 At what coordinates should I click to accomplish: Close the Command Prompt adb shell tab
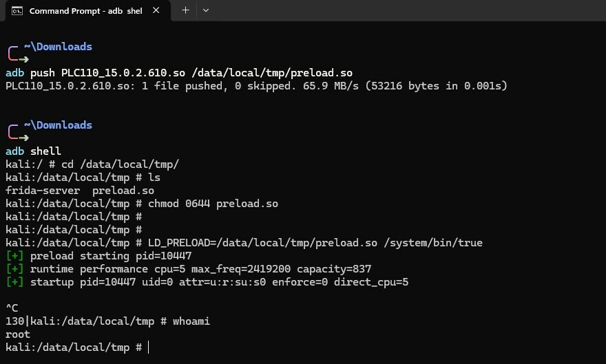156,10
